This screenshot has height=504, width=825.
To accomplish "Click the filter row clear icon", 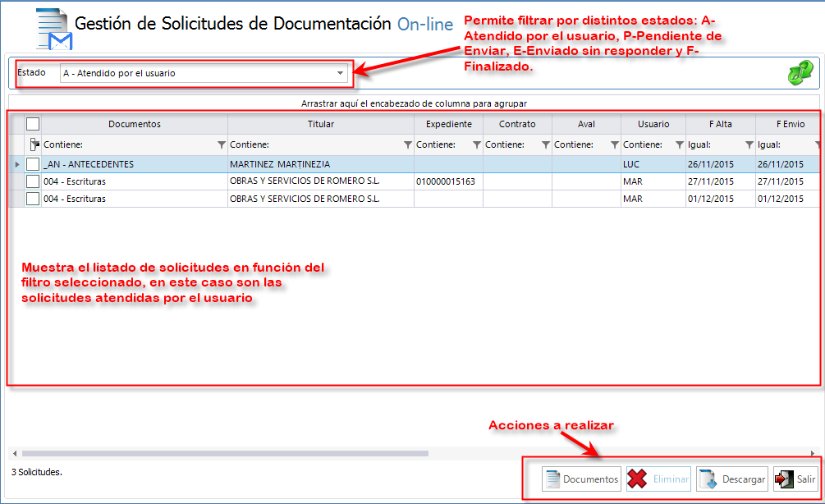I will click(x=34, y=144).
